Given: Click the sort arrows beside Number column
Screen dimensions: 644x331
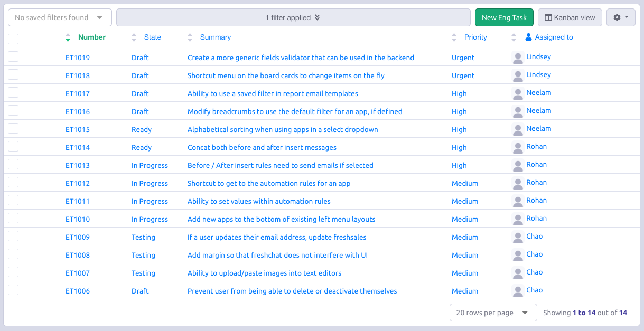Looking at the screenshot, I should (x=68, y=37).
